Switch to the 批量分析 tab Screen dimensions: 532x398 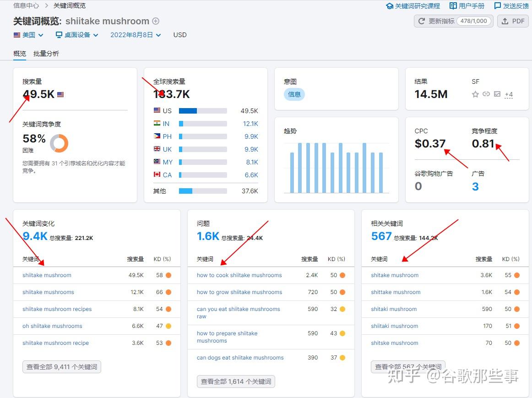[46, 54]
